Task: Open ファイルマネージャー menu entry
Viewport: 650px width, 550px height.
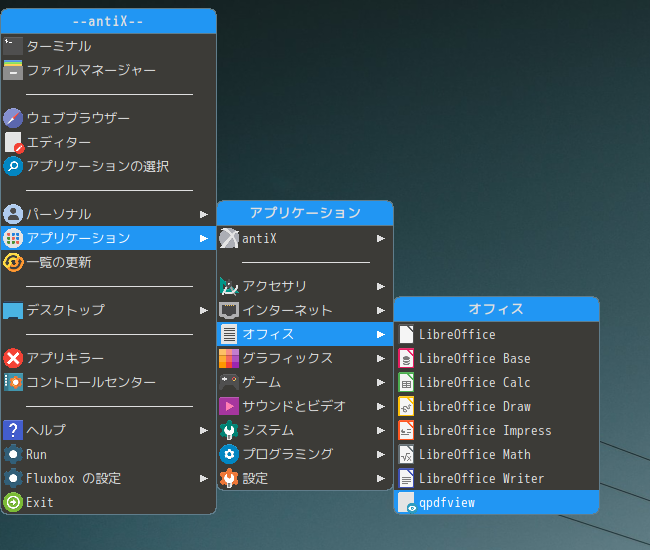Action: coord(109,70)
